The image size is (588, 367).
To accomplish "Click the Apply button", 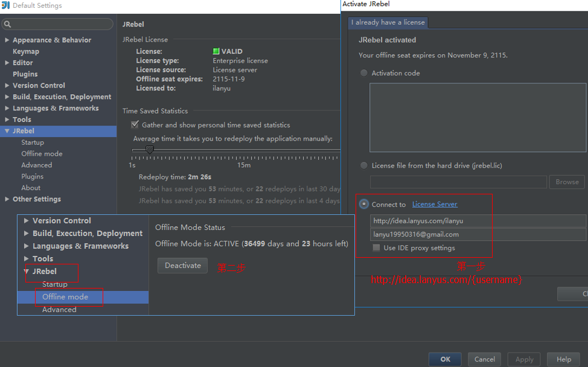I will 524,359.
